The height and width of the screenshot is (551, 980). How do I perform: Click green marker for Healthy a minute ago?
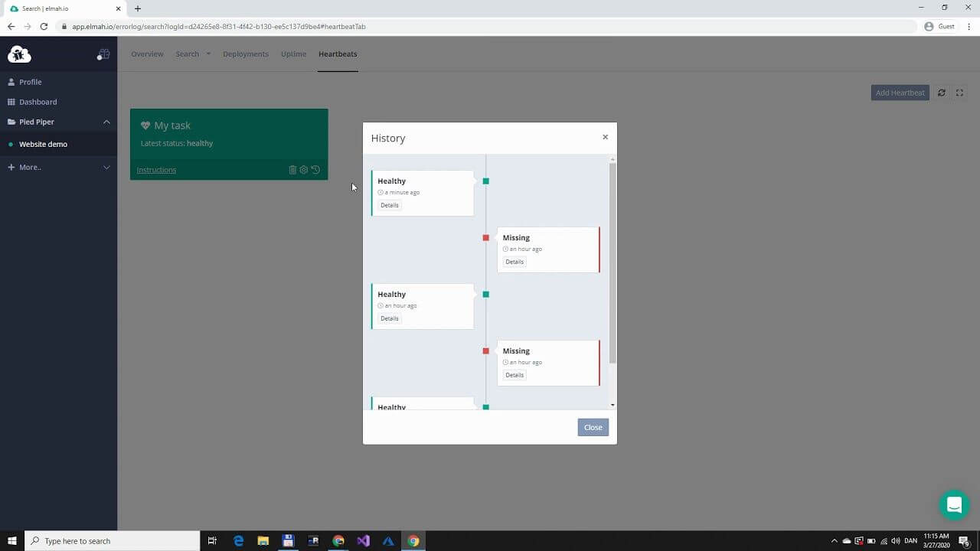point(485,181)
